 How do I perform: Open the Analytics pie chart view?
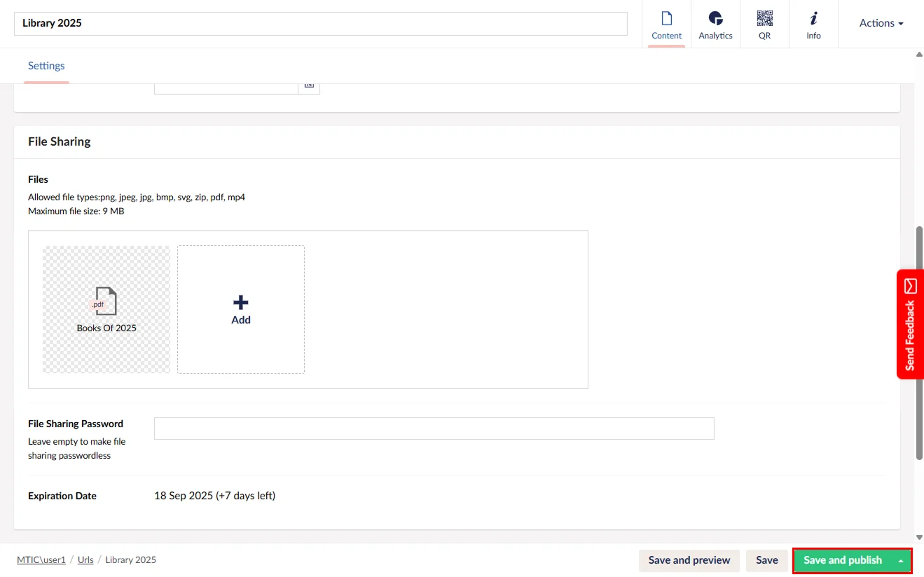(x=715, y=25)
